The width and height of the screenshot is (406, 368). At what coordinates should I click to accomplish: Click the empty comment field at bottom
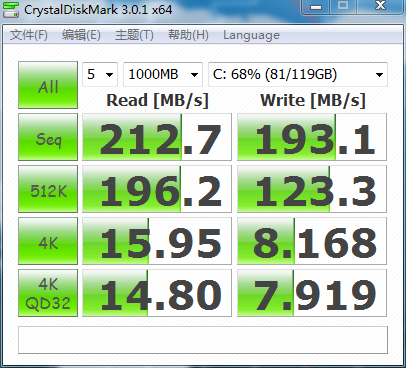(203, 340)
